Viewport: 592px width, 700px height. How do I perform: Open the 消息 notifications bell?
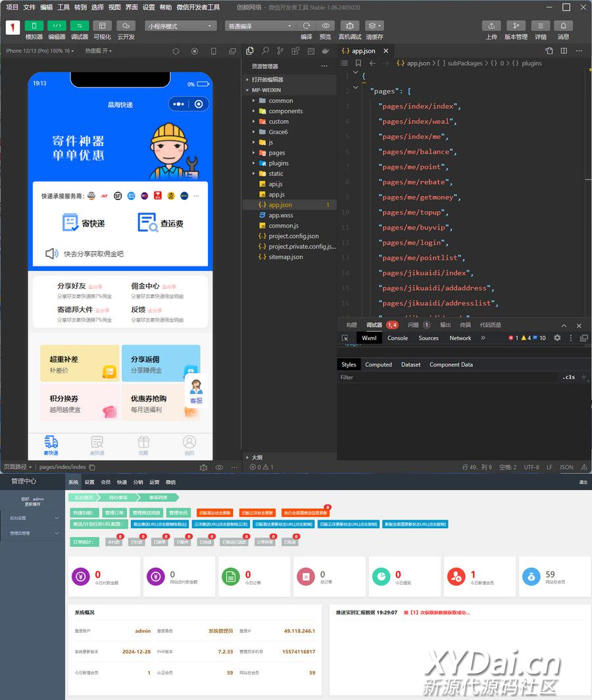[563, 26]
